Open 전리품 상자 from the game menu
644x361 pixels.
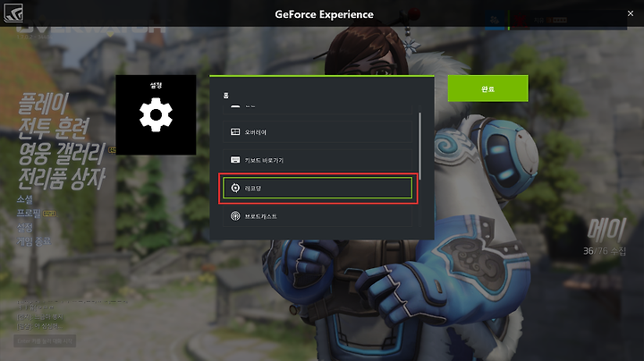[62, 179]
